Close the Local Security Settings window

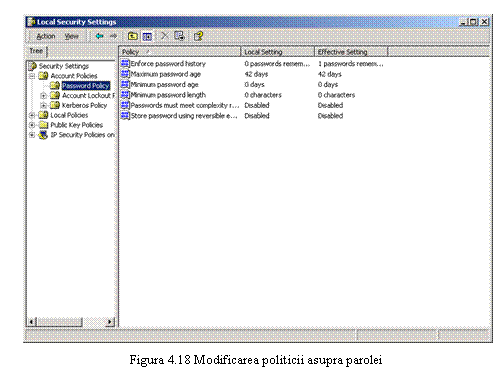485,22
